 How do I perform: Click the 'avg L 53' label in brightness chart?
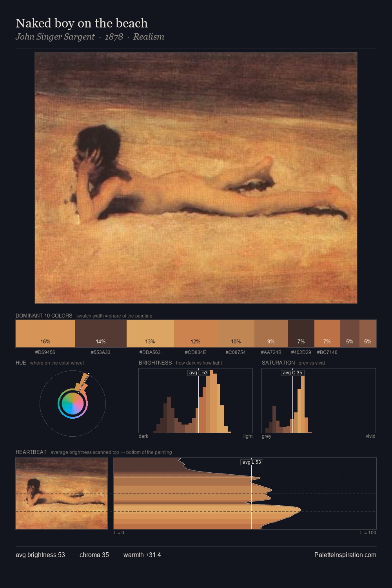coord(198,373)
